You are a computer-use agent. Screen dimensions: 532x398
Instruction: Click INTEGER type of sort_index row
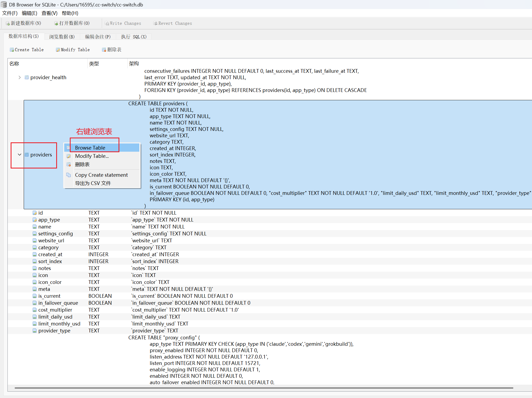[98, 261]
